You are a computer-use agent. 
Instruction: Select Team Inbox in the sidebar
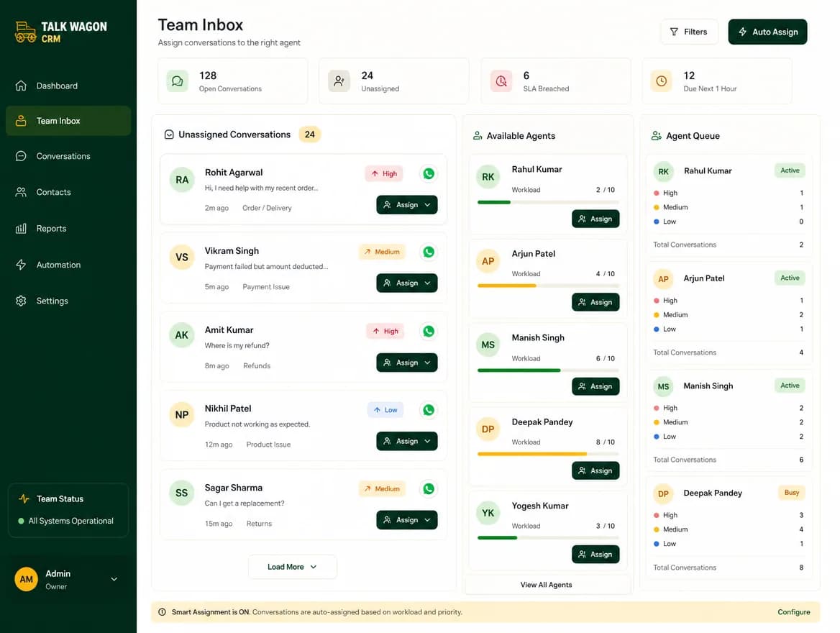pos(68,121)
